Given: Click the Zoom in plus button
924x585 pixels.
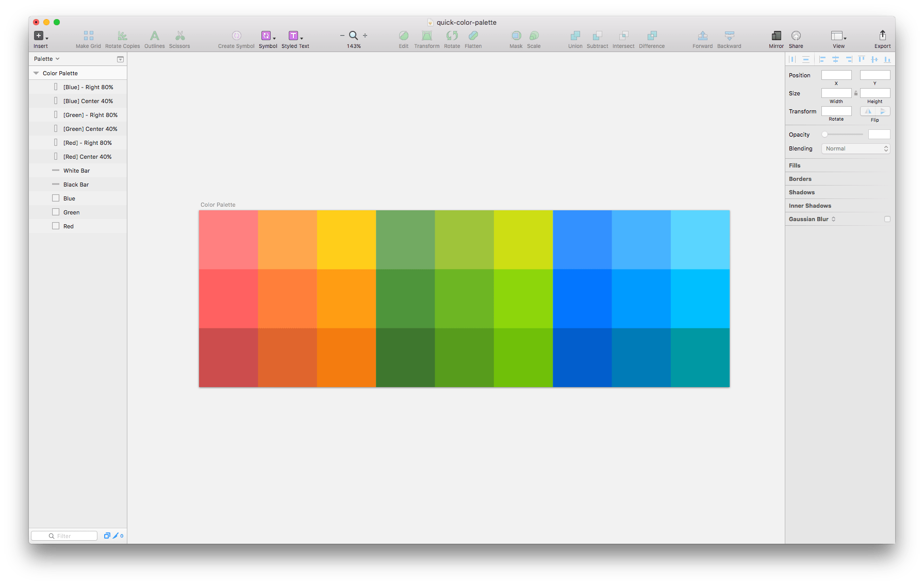Looking at the screenshot, I should coord(365,36).
